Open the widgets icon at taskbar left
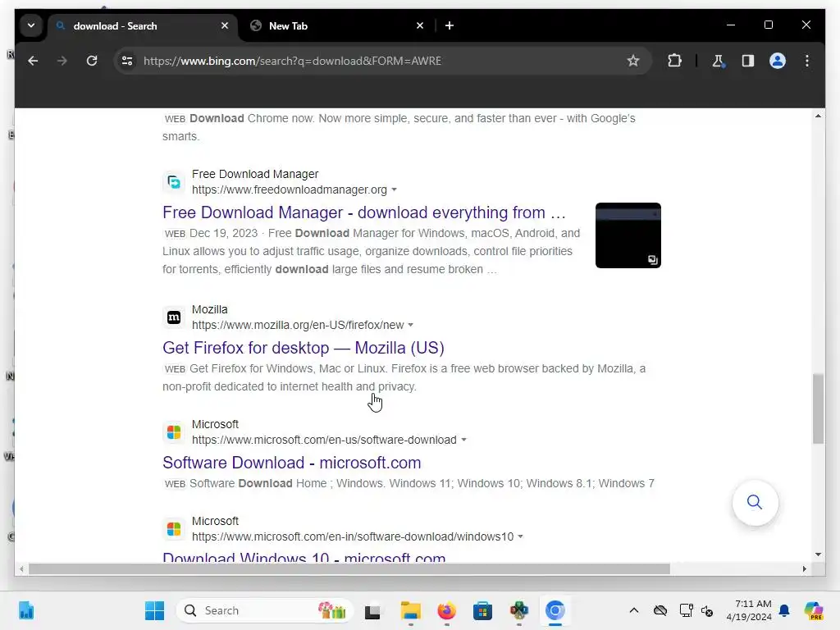Screen dimensions: 840x630 pyautogui.click(x=26, y=610)
